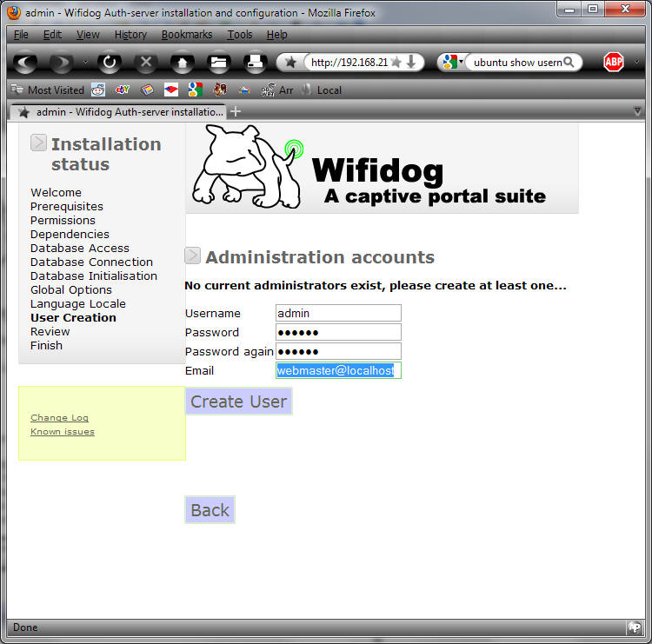Open a new tab with the plus button
Image resolution: width=652 pixels, height=644 pixels.
236,111
